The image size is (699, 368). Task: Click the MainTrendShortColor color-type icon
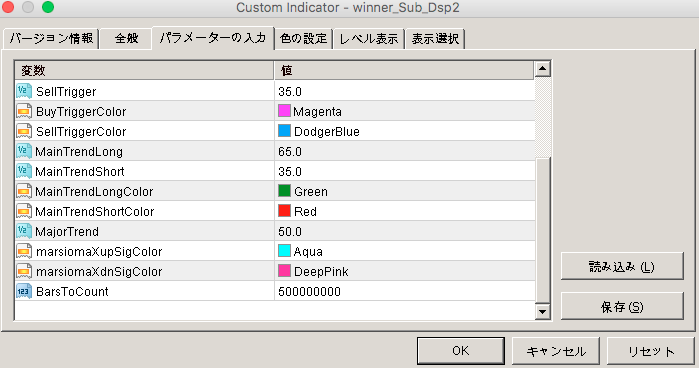point(24,211)
